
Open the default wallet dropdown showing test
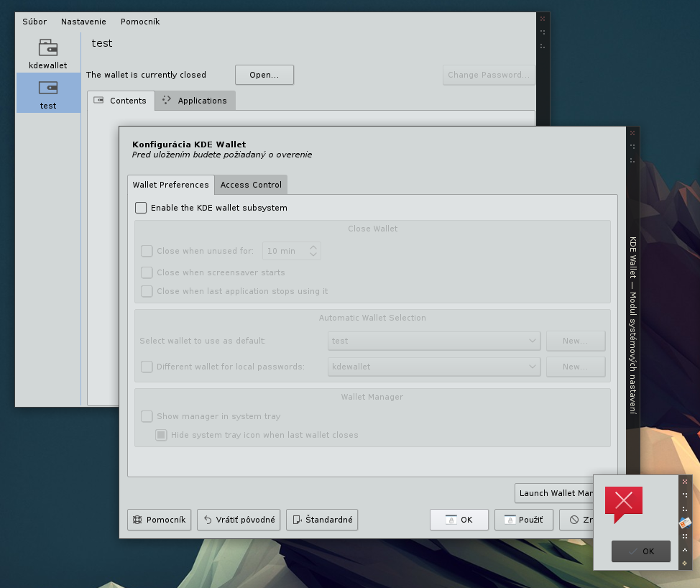coord(434,341)
